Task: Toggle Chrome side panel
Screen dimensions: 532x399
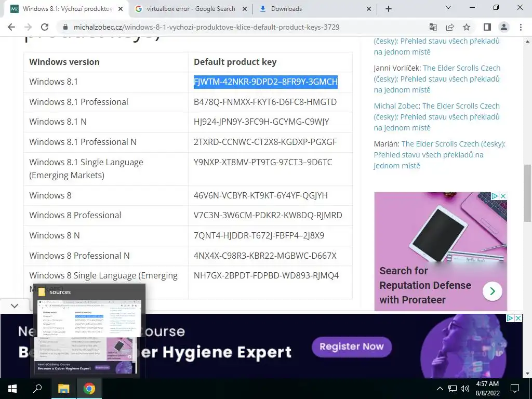Action: [487, 27]
